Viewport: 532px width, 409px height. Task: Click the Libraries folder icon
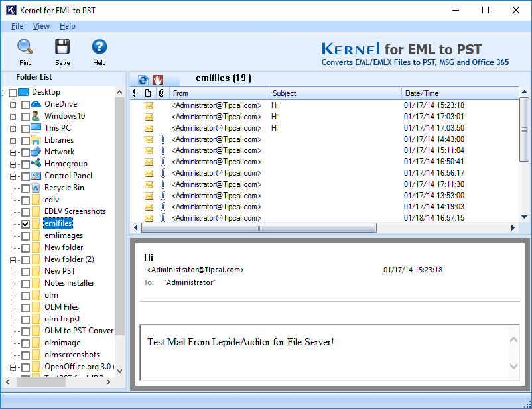click(x=36, y=140)
